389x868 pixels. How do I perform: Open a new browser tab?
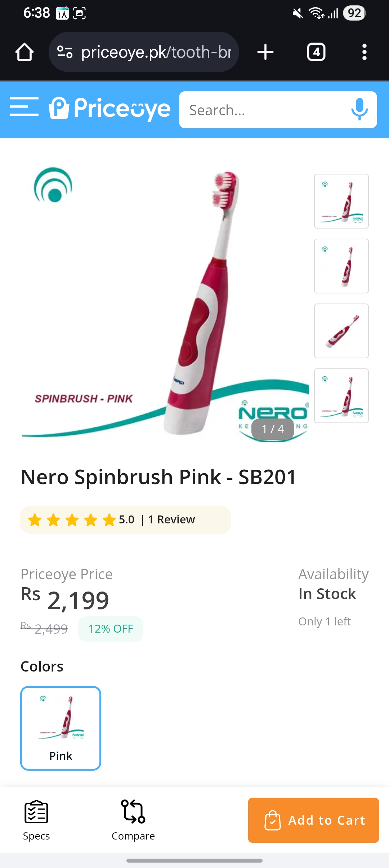(265, 52)
